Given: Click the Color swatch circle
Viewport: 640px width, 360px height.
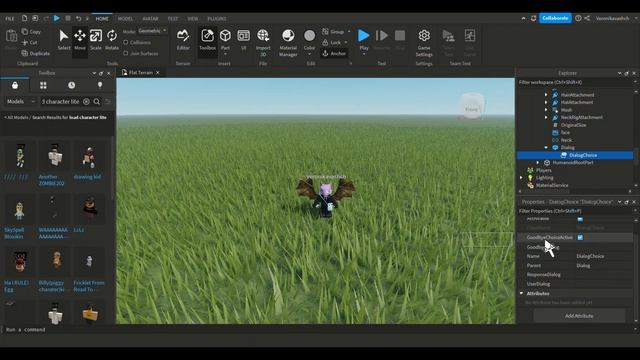Looking at the screenshot, I should tap(309, 36).
